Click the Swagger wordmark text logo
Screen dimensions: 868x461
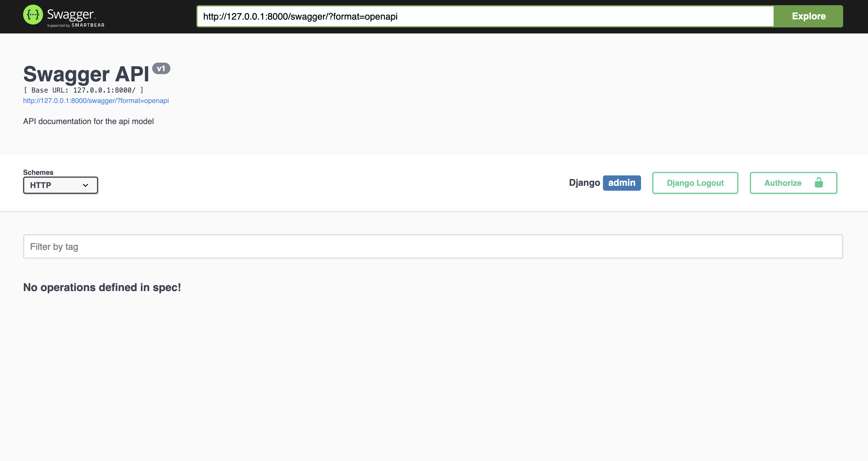coord(70,14)
